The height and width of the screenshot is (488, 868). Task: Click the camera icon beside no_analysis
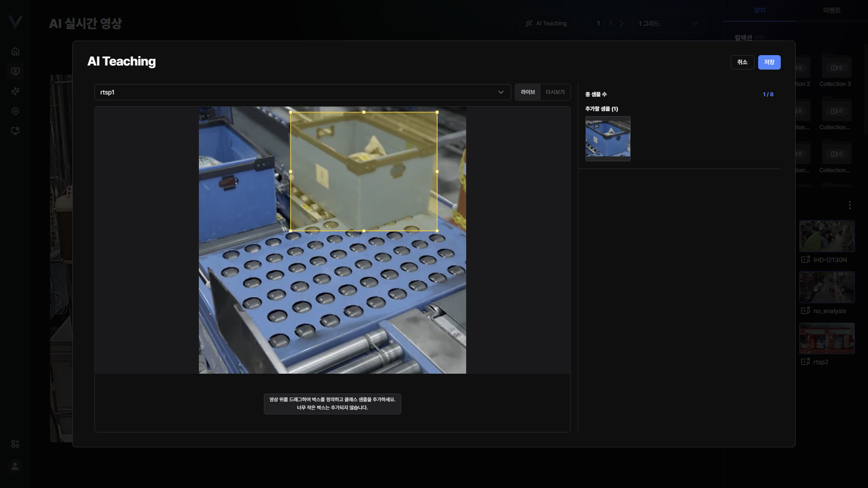coord(805,310)
